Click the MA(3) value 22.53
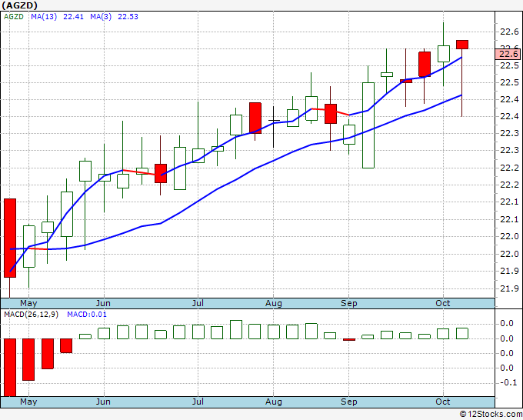 tap(128, 17)
